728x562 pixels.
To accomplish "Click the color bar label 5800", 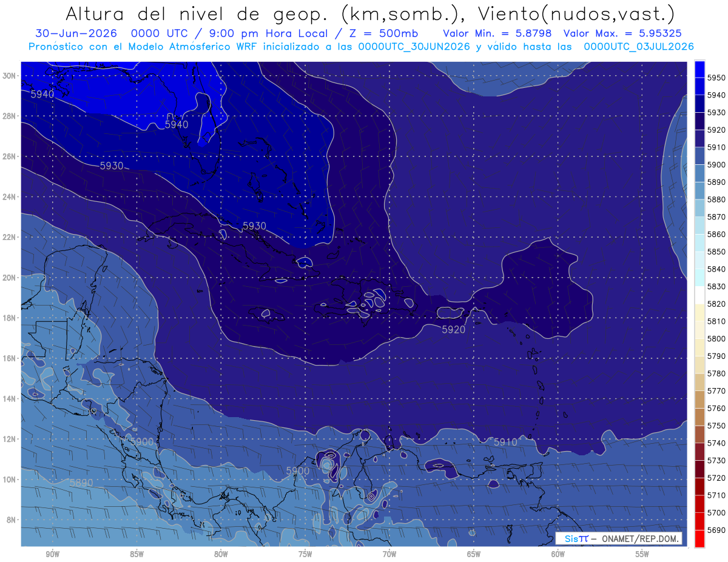I will pyautogui.click(x=716, y=338).
